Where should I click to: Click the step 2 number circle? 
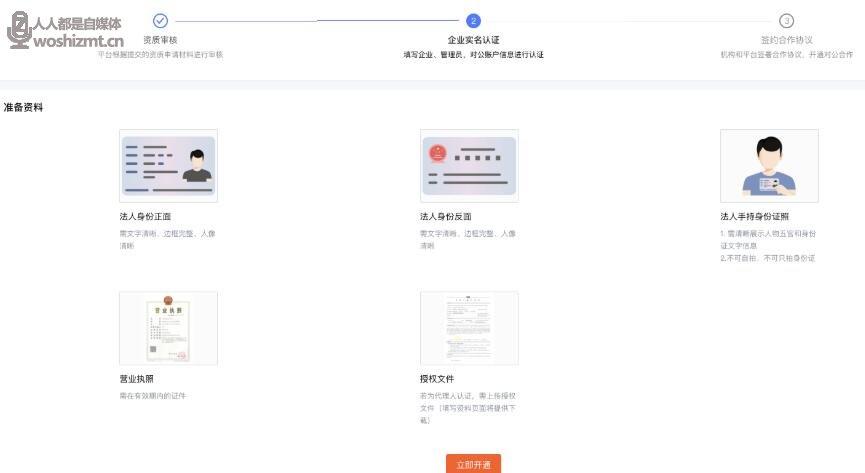pos(473,20)
